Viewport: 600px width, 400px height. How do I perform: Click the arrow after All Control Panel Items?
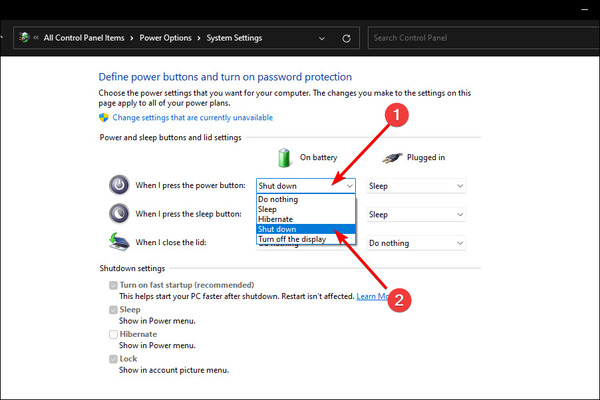tap(132, 38)
